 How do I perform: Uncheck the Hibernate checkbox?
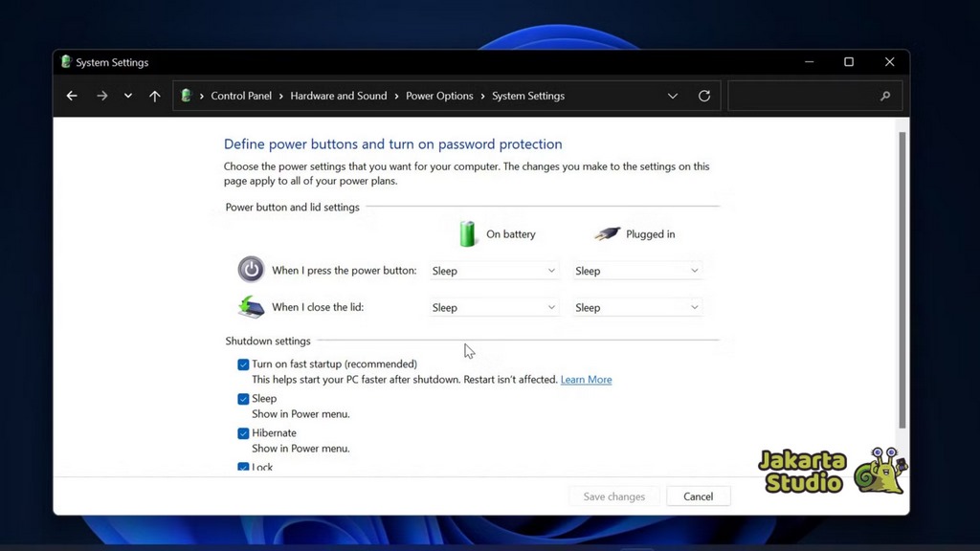pos(243,433)
